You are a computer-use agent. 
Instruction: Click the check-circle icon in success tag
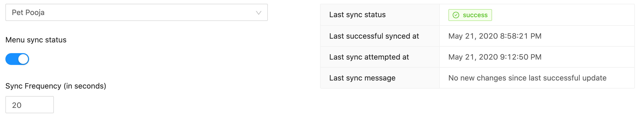tap(456, 15)
